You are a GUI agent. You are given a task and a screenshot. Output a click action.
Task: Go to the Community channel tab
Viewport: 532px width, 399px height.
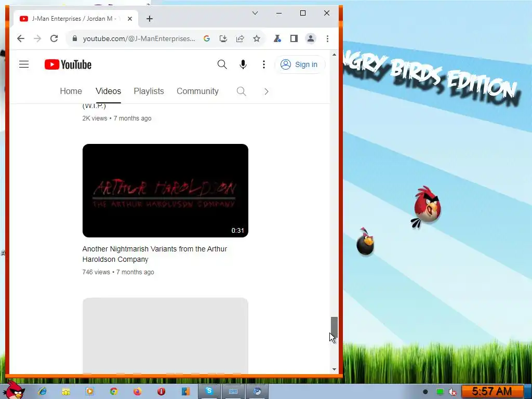tap(197, 91)
